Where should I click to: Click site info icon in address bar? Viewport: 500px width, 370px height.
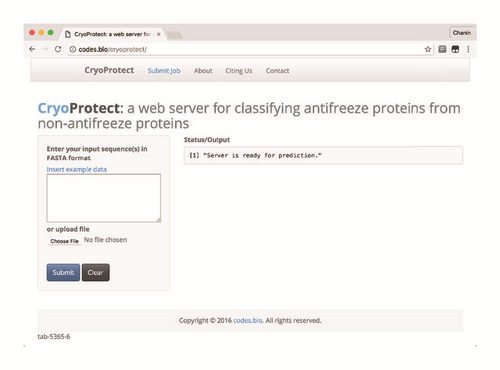pos(73,49)
